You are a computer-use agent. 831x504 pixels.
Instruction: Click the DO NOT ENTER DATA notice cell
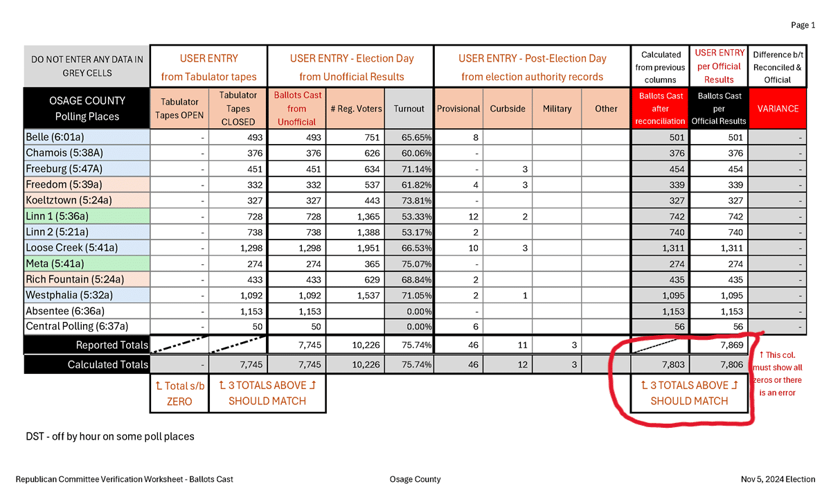[87, 66]
